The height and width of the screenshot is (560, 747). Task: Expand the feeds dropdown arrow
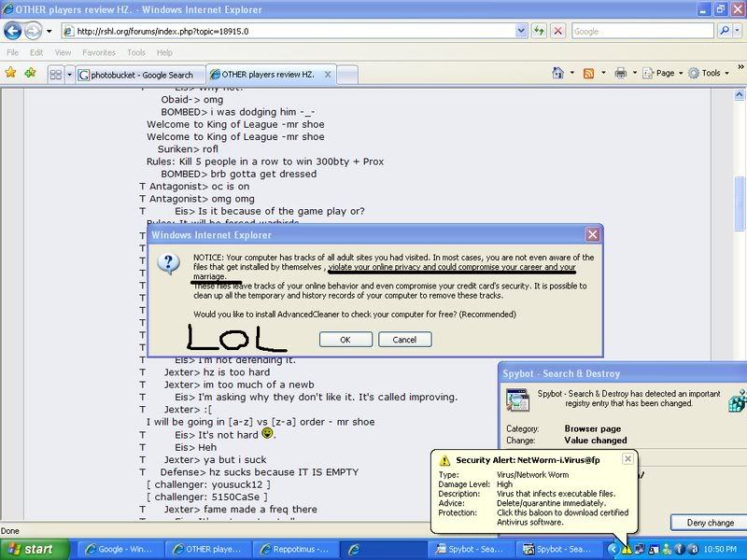click(x=603, y=73)
